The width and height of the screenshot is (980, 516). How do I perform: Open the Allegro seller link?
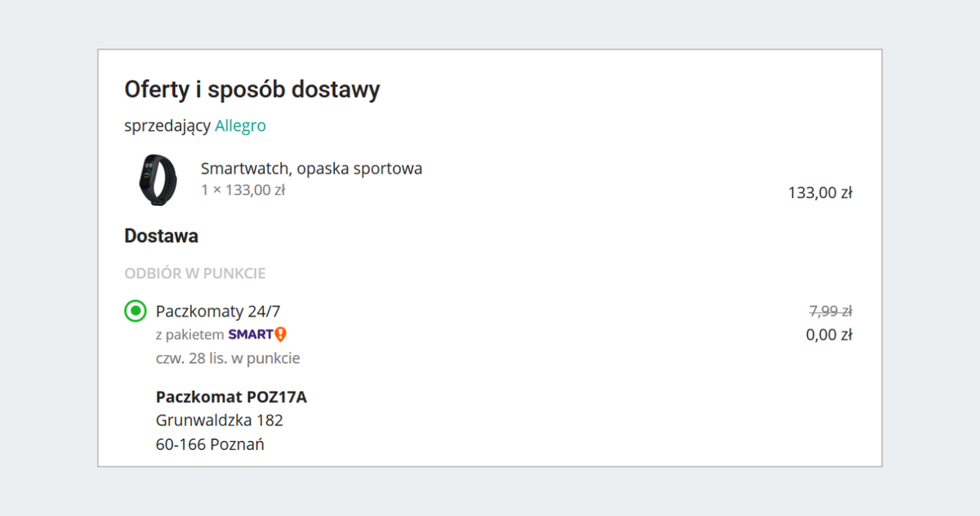click(240, 126)
